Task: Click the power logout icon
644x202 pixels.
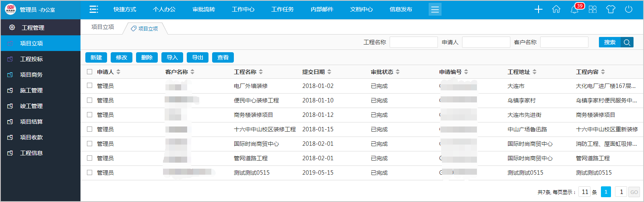Action: click(x=629, y=9)
